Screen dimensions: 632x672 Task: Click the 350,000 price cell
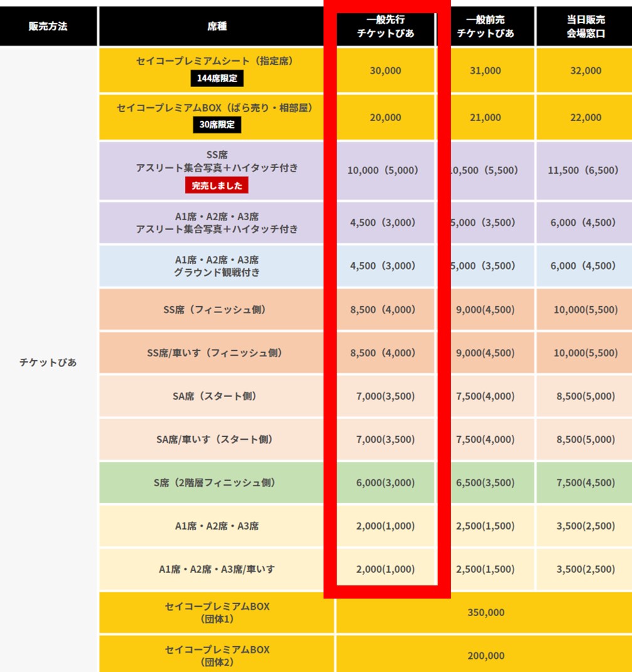(485, 612)
